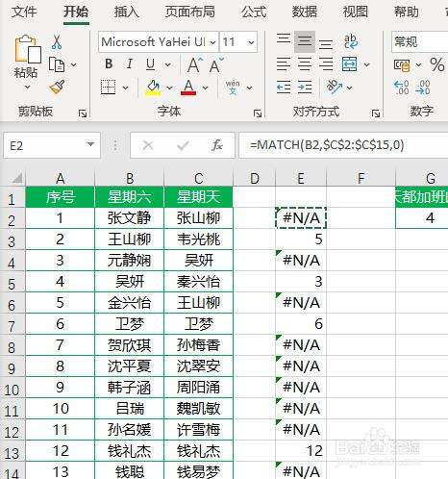Open the red font color arrow
Screen dimensions: 448x479
pyautogui.click(x=205, y=88)
